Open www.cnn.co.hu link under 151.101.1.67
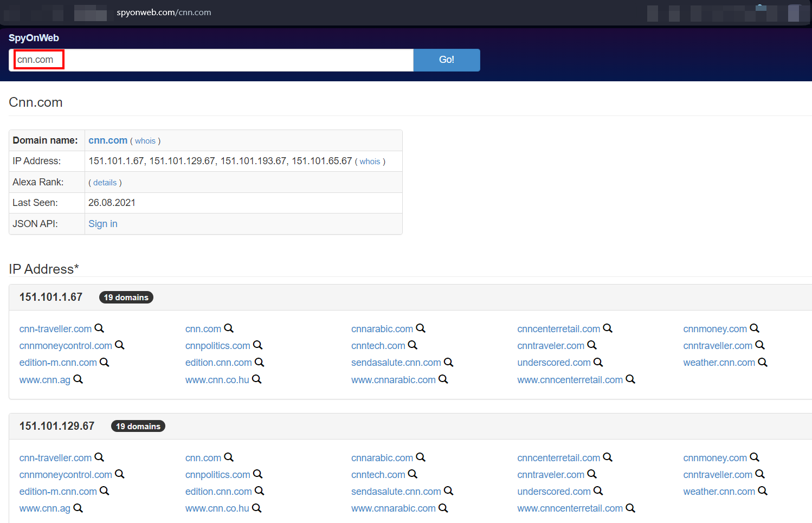 point(217,380)
